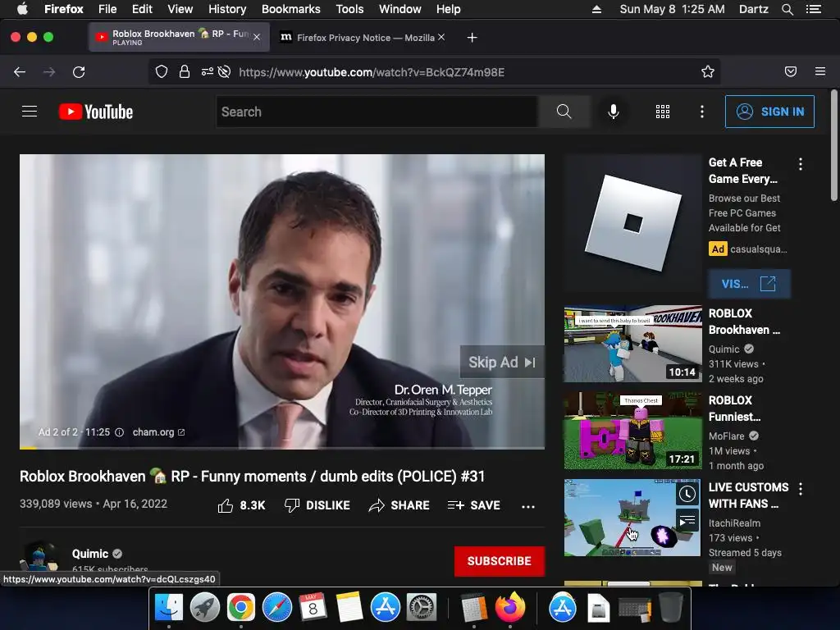840x630 pixels.
Task: Open a new Firefox tab with plus button
Action: click(x=472, y=38)
